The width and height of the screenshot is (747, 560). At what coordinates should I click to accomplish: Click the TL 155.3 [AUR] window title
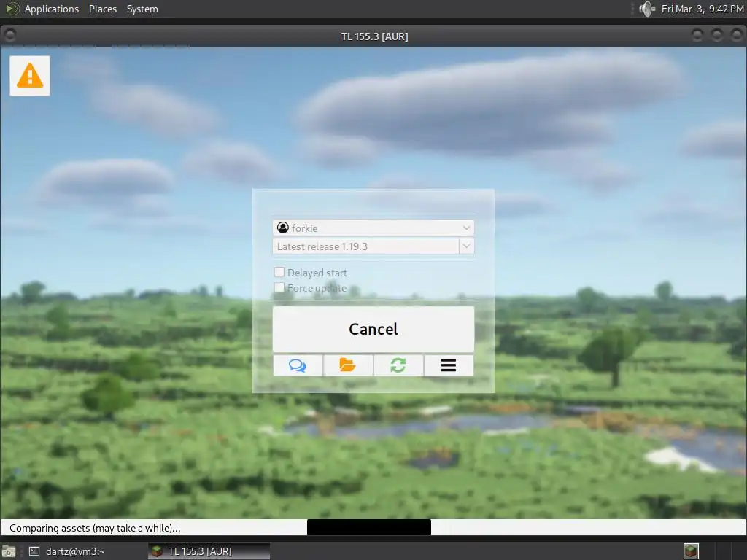click(374, 36)
